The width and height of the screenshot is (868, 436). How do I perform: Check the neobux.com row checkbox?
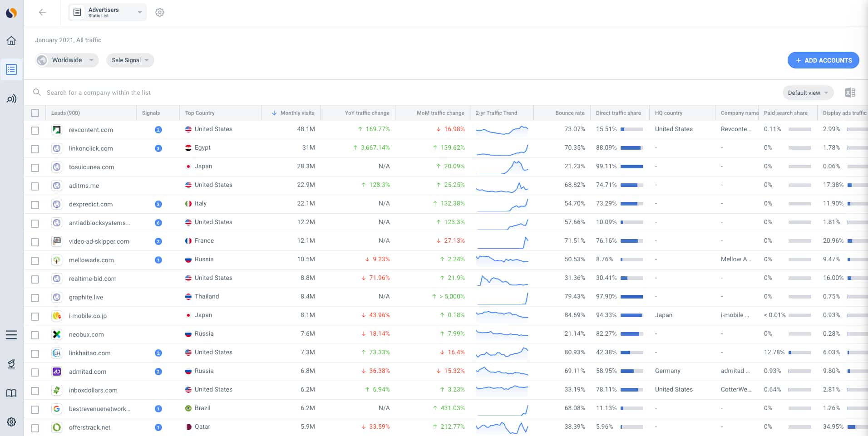tap(35, 335)
